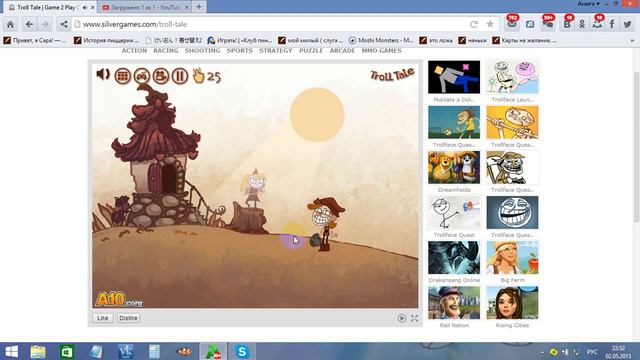
Task: Click the girl standing on the stump
Action: (254, 188)
